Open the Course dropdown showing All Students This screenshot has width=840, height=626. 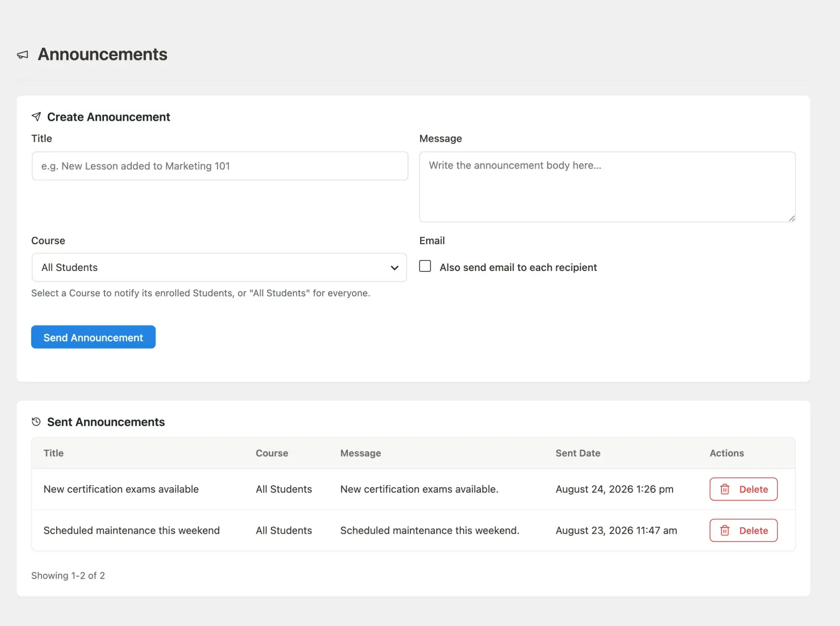click(219, 267)
